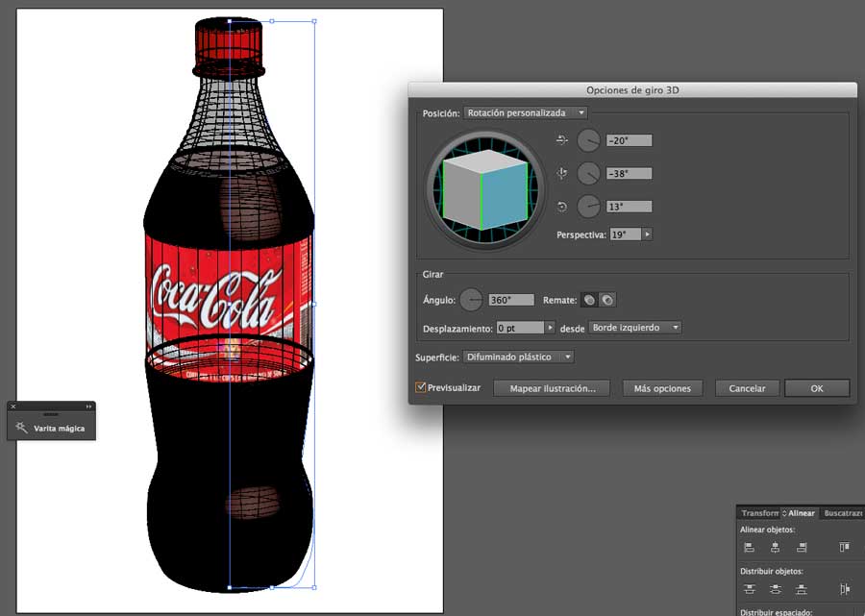This screenshot has height=616, width=865.
Task: Adjust the Y-axis rotation dial
Action: point(588,174)
